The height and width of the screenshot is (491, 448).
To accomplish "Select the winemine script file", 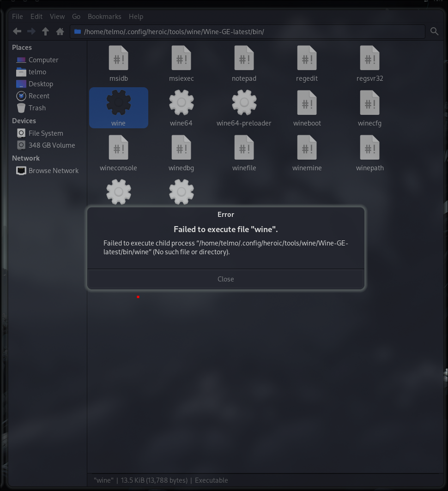I will 307,148.
